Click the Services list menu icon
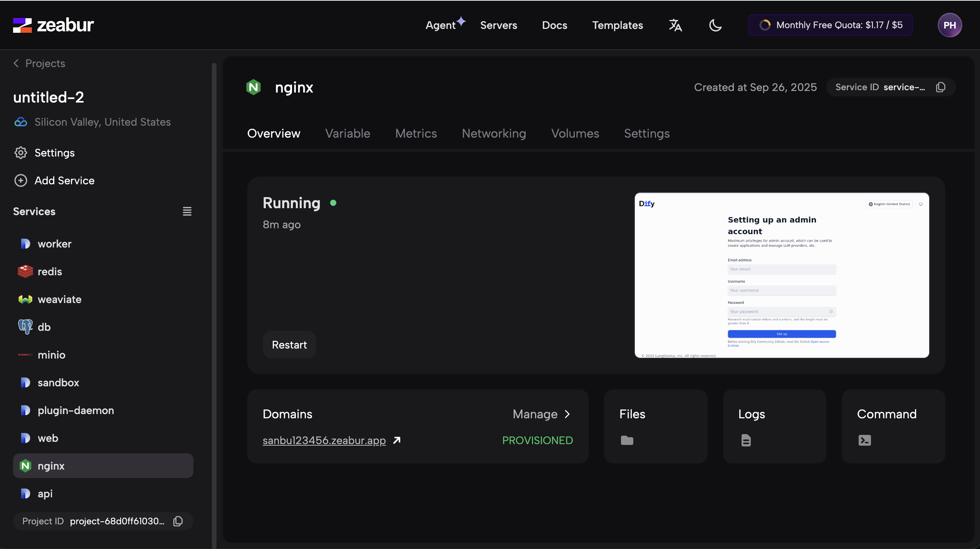This screenshot has height=549, width=980. pyautogui.click(x=187, y=211)
